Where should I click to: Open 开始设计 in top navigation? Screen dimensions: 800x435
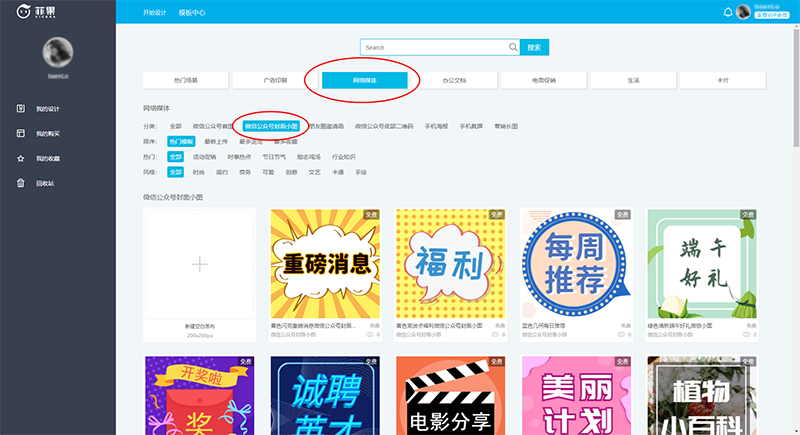pyautogui.click(x=155, y=12)
